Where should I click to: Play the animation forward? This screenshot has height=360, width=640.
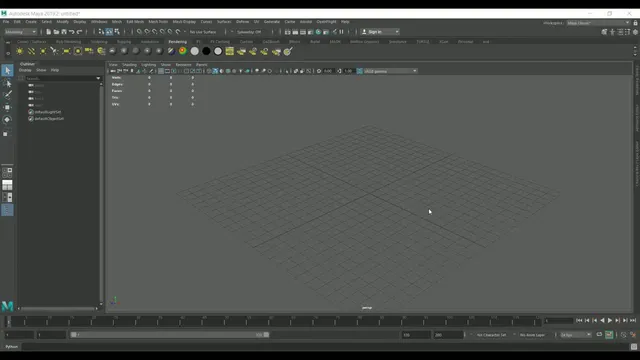(x=610, y=321)
